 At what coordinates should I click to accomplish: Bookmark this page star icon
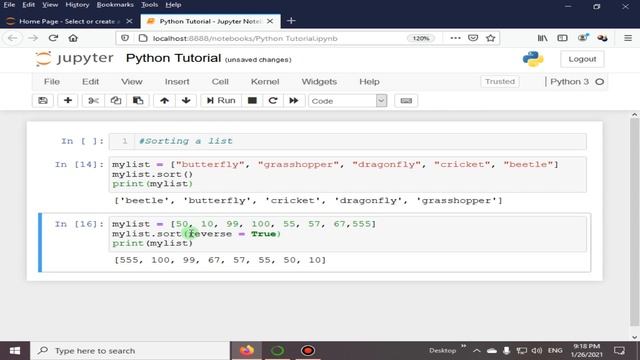[x=491, y=38]
